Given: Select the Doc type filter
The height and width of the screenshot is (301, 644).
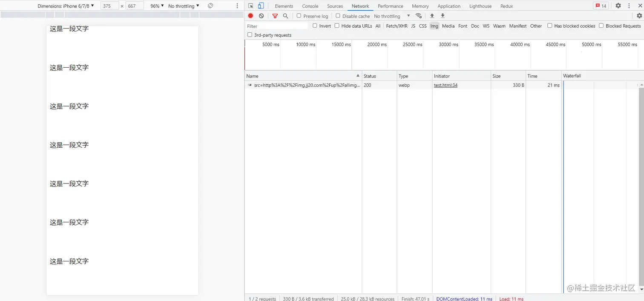Looking at the screenshot, I should (475, 26).
